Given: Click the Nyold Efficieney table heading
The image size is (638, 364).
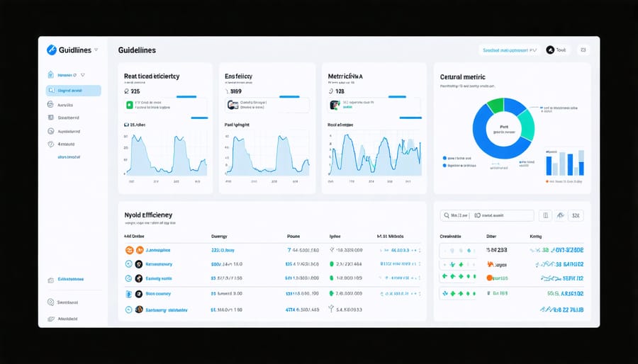Looking at the screenshot, I should (x=148, y=215).
